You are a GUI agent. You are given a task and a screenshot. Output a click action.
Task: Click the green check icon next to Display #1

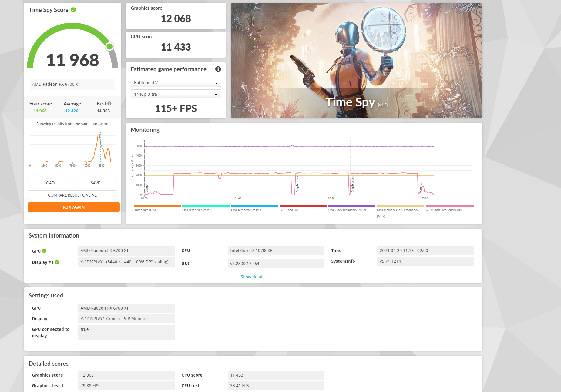pyautogui.click(x=57, y=262)
